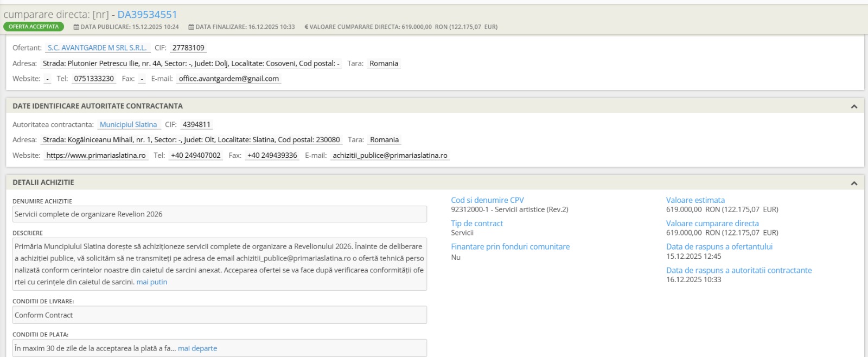Click the 'Valoare estimata' label

click(695, 200)
